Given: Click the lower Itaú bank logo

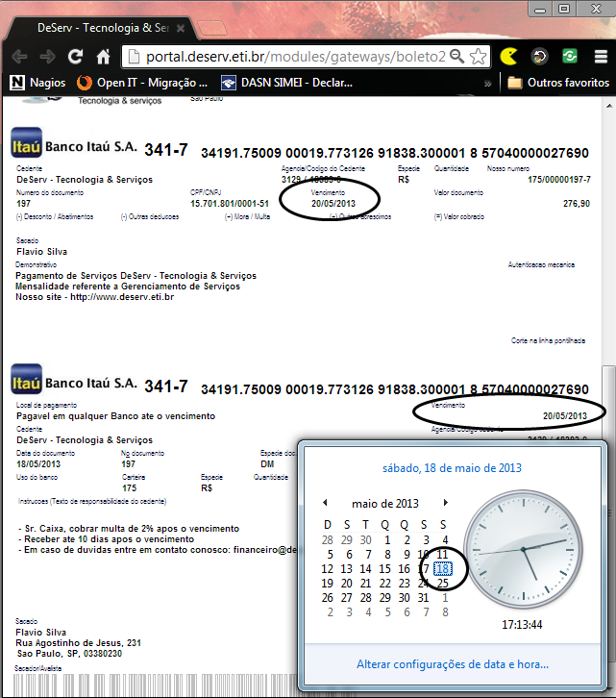Looking at the screenshot, I should tap(27, 379).
